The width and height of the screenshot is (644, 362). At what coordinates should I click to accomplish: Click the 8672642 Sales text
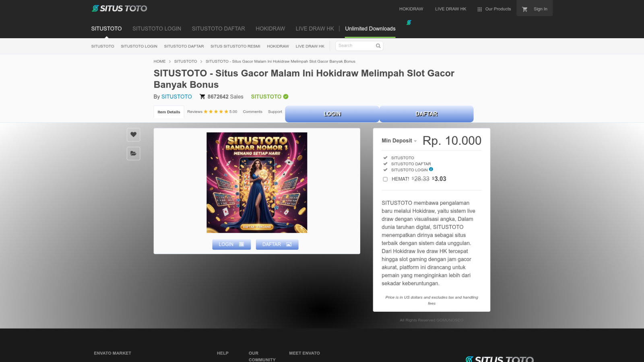pyautogui.click(x=225, y=97)
